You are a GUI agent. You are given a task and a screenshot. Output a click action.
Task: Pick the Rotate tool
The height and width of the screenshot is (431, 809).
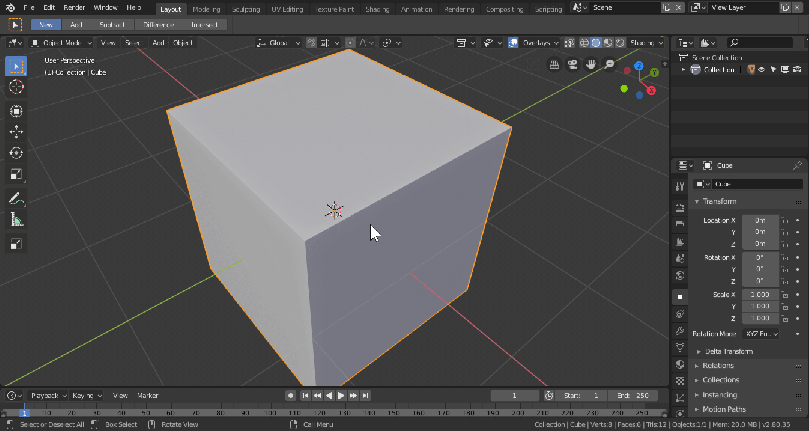click(17, 153)
